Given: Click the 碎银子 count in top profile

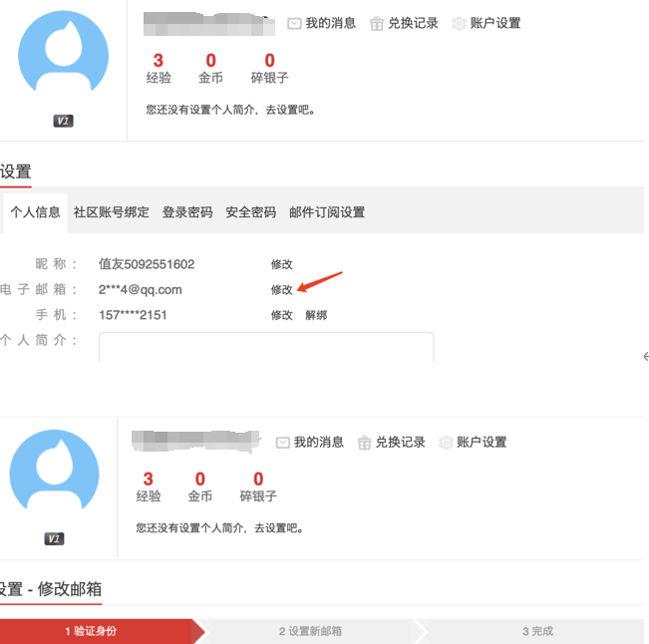Looking at the screenshot, I should (269, 61).
